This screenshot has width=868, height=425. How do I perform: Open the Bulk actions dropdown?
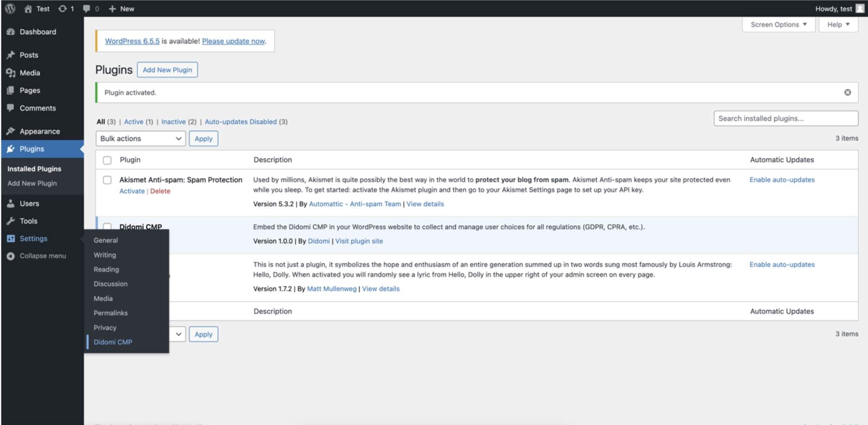click(x=140, y=138)
